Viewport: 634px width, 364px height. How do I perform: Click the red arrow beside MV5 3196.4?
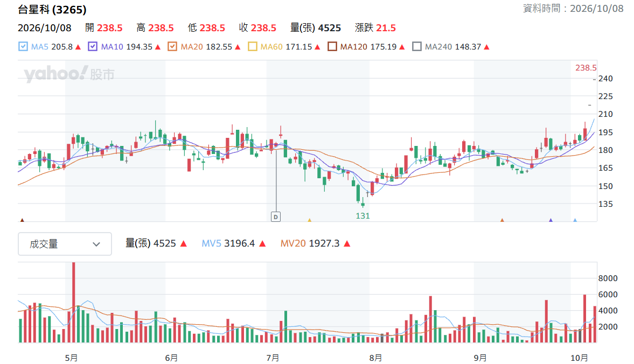click(x=262, y=243)
